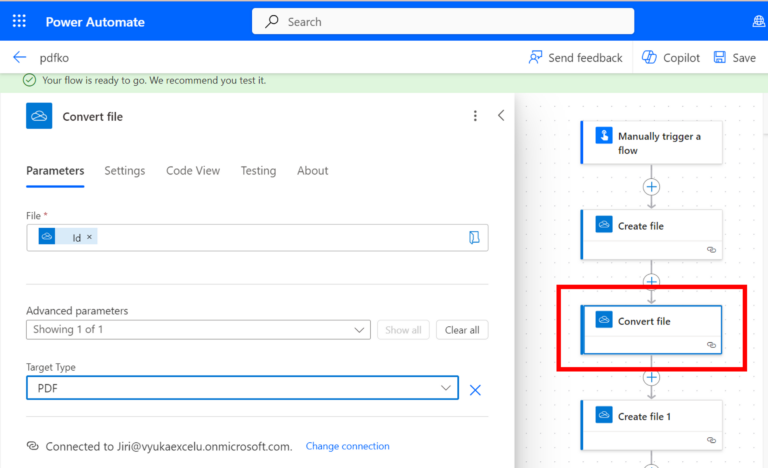The image size is (768, 468).
Task: Click the search magnifier icon
Action: (272, 21)
